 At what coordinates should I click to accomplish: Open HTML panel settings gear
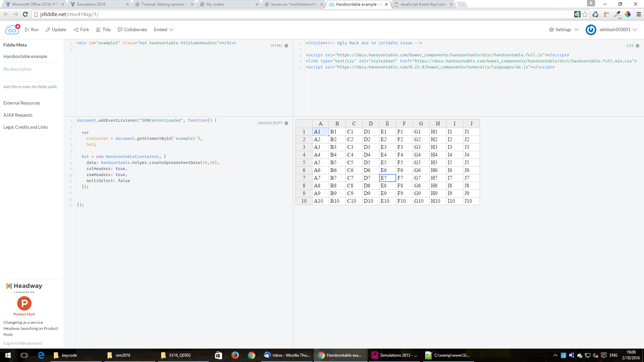[x=286, y=46]
